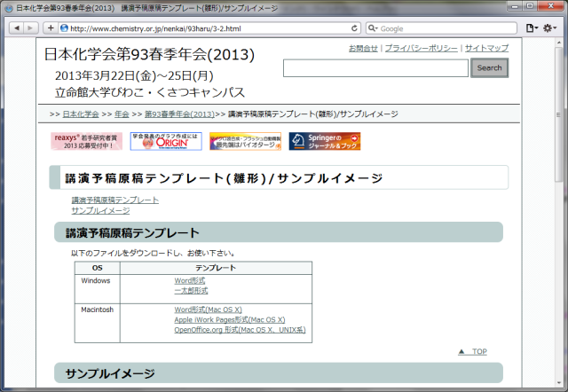The height and width of the screenshot is (392, 568).
Task: Click the reaxys banner ad
Action: click(87, 141)
